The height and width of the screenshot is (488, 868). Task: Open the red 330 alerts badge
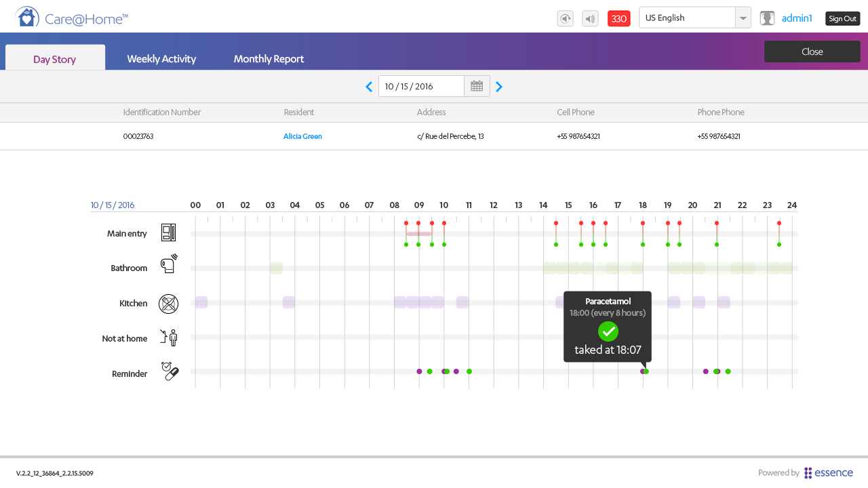tap(619, 18)
